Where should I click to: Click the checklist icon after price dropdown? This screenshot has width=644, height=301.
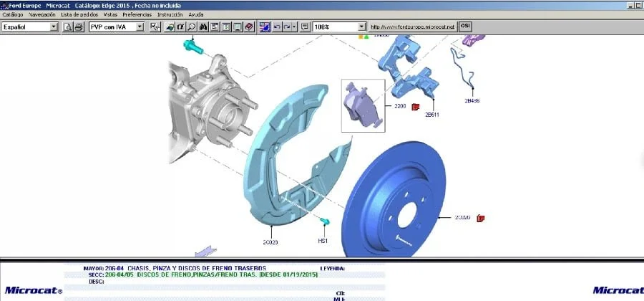coord(155,27)
